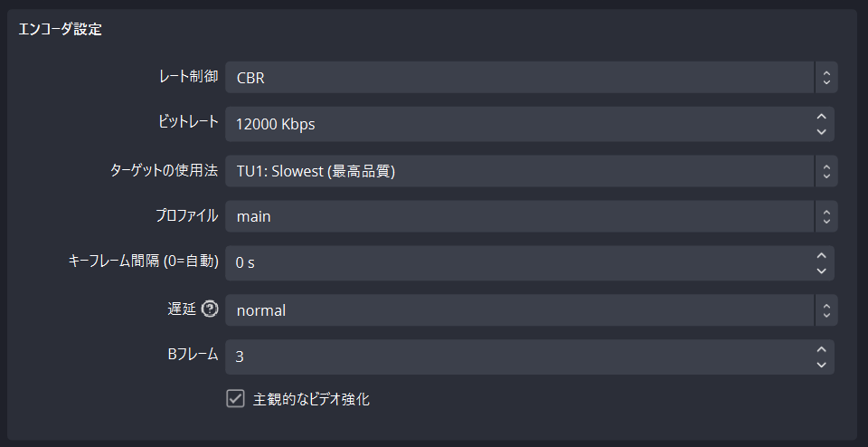868x447 pixels.
Task: Open the 遅延 normal dropdown
Action: click(531, 310)
